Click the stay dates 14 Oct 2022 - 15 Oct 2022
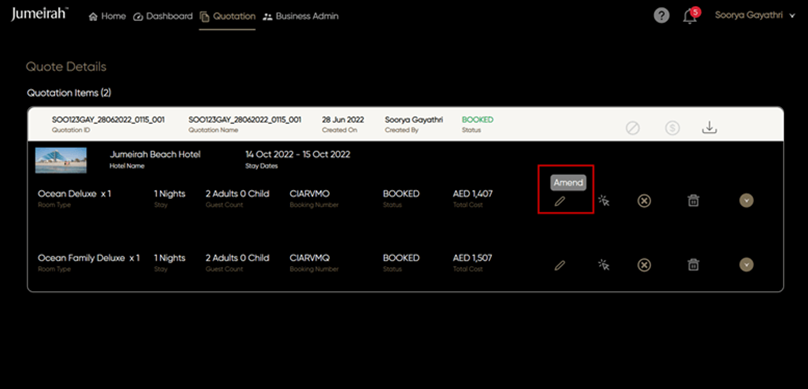The height and width of the screenshot is (389, 808). coord(298,155)
